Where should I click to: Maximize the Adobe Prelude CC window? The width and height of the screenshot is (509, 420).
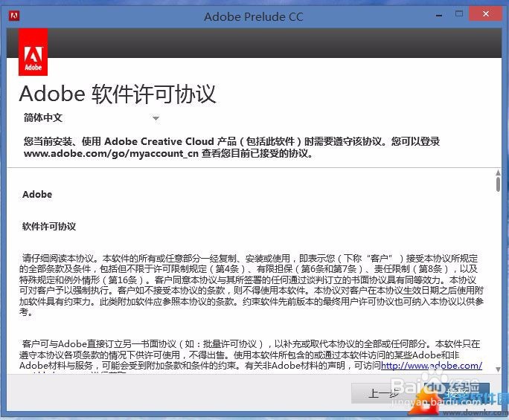459,14
